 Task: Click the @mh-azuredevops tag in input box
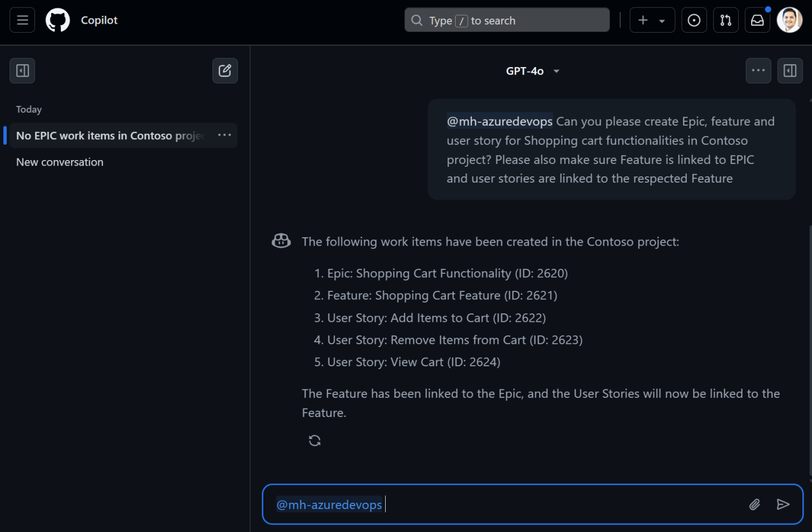[329, 504]
